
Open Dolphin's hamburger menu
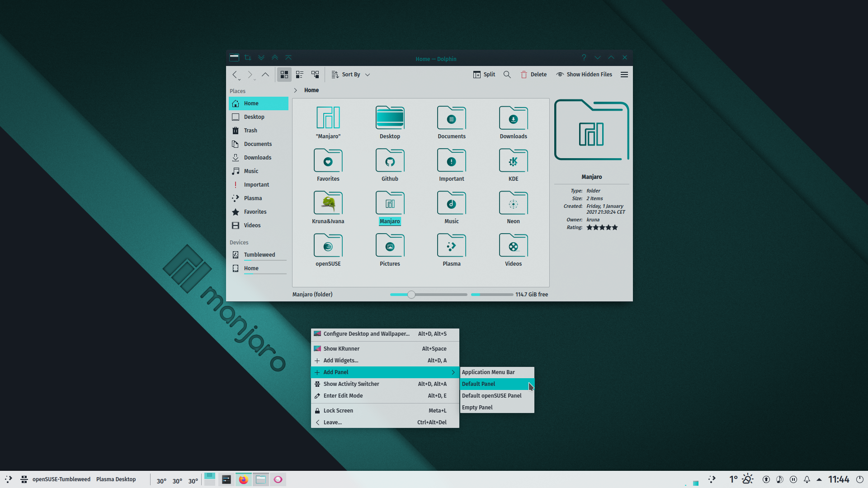pyautogui.click(x=624, y=75)
